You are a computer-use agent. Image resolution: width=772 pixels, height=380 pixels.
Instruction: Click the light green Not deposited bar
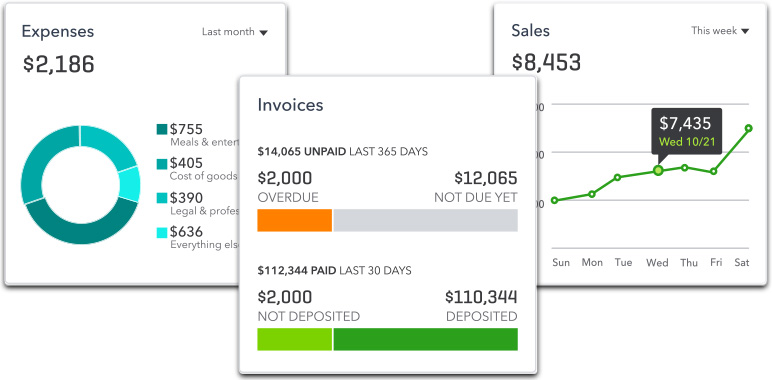click(x=294, y=339)
